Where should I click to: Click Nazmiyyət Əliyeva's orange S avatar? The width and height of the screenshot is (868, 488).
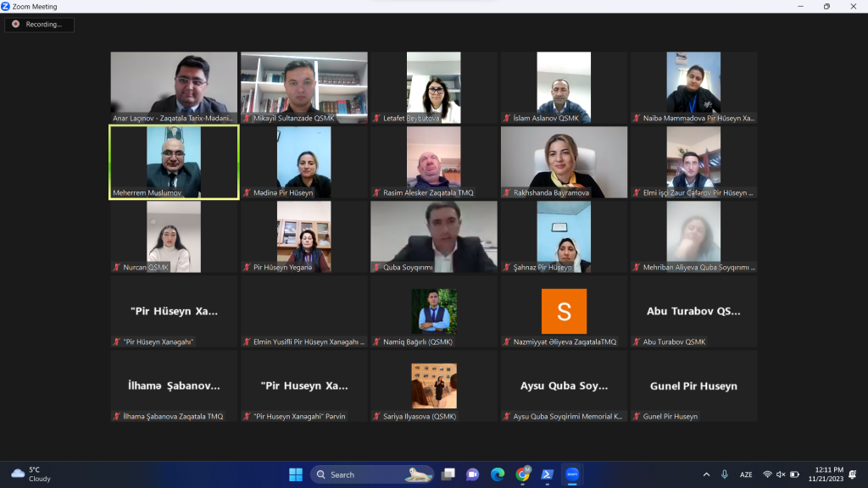pyautogui.click(x=564, y=311)
